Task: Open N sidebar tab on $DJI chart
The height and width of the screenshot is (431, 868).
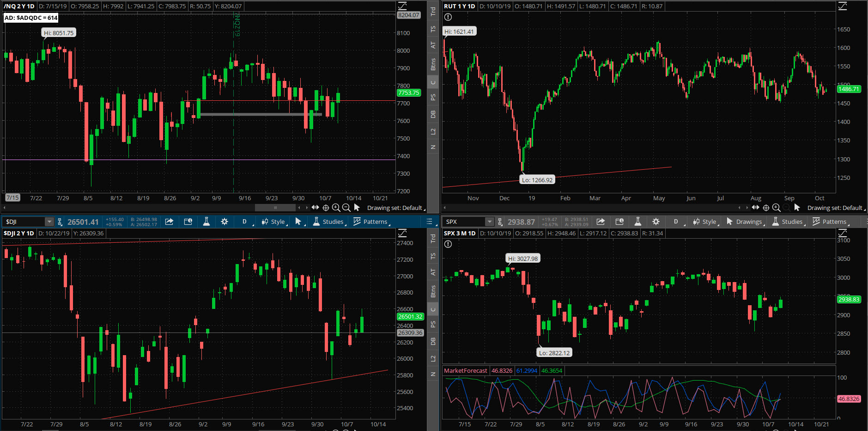Action: (433, 374)
